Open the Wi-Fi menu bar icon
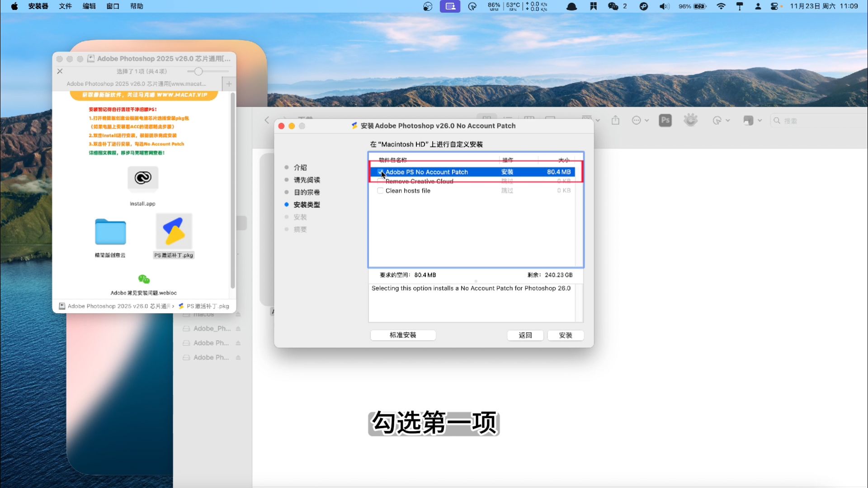This screenshot has height=488, width=868. (x=721, y=6)
